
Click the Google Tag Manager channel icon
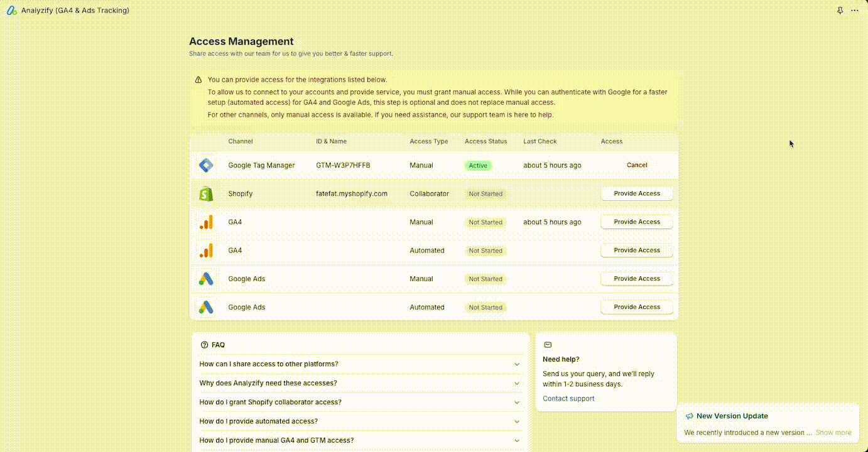pos(206,165)
